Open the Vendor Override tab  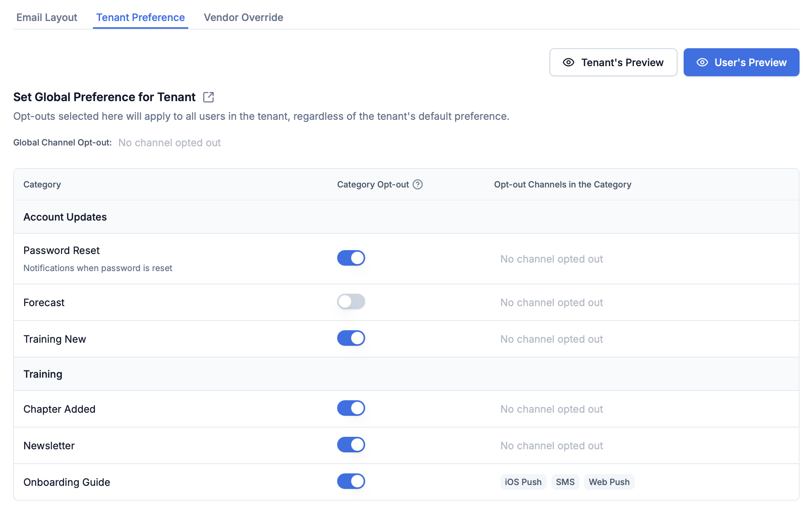243,18
